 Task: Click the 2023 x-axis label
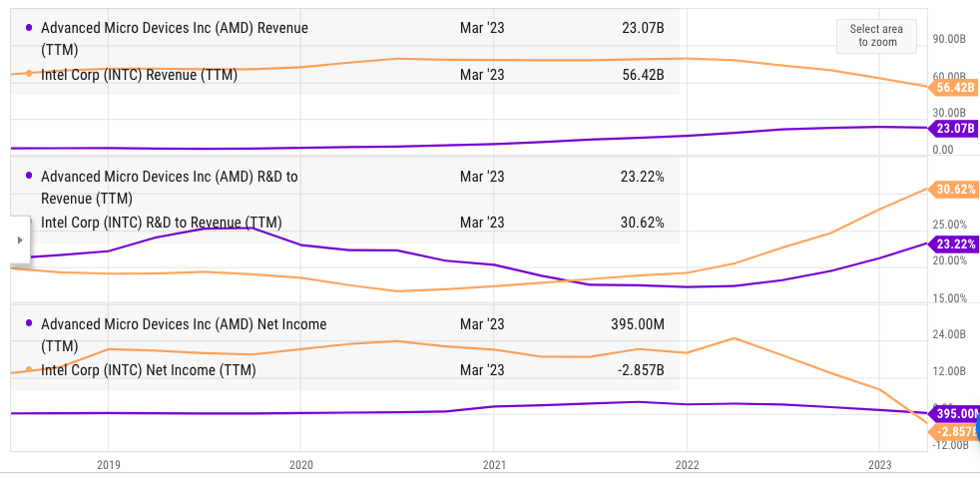(879, 465)
